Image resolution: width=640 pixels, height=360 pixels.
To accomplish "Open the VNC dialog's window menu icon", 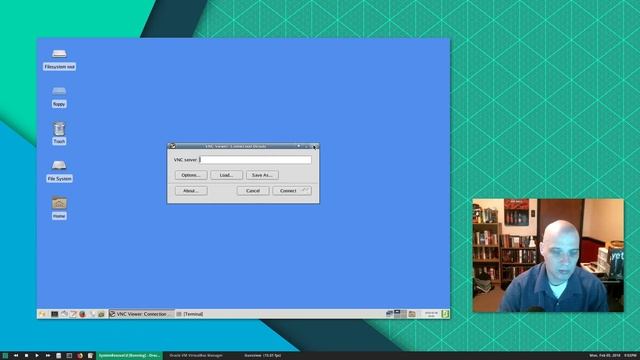I will (x=172, y=146).
